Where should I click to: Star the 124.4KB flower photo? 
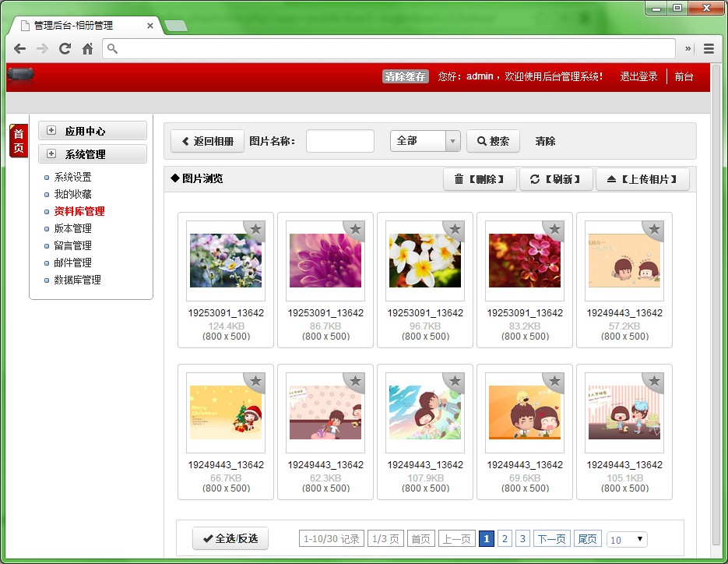(256, 229)
